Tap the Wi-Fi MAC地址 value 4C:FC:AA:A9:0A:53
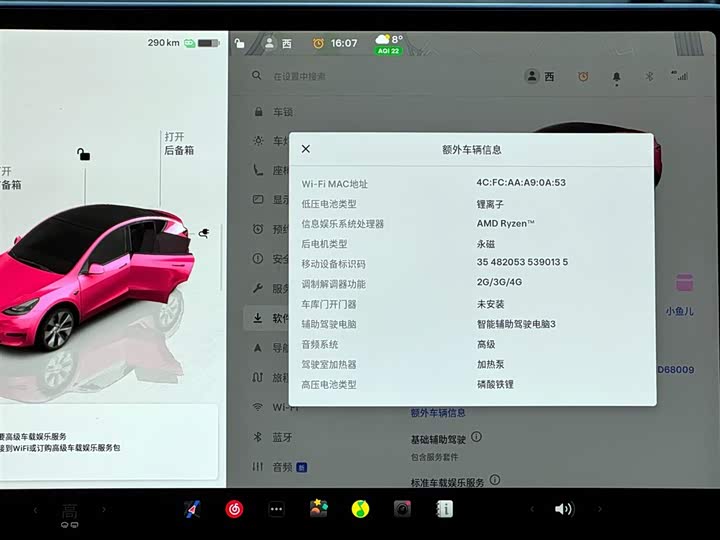 click(x=521, y=182)
